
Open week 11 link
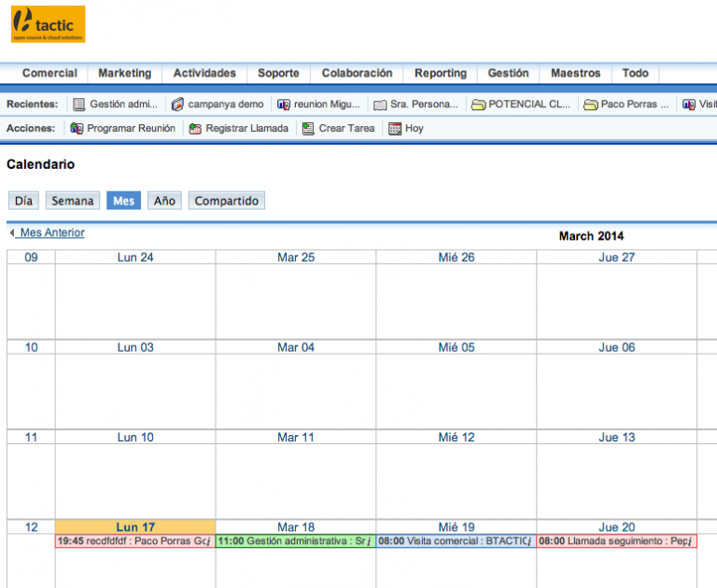pos(31,438)
